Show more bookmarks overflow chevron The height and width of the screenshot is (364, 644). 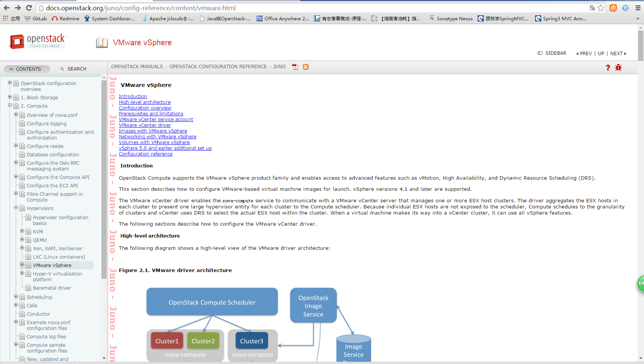pos(637,18)
